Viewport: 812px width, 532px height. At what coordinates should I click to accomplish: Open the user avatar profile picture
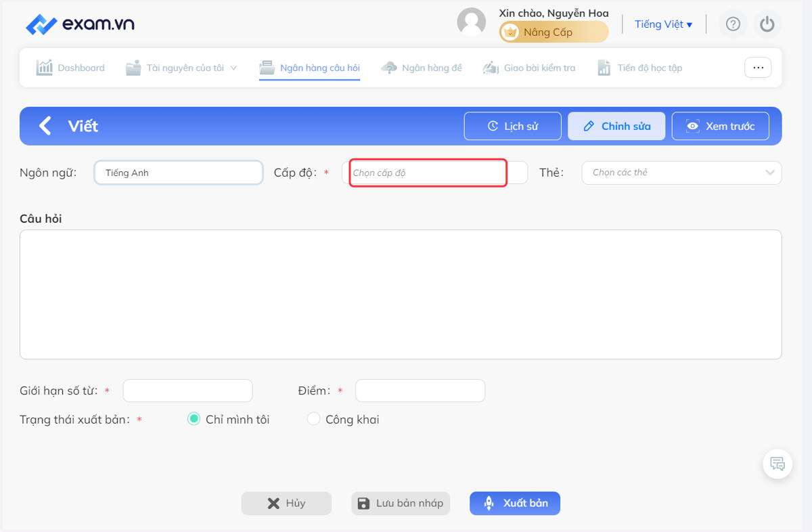[472, 22]
